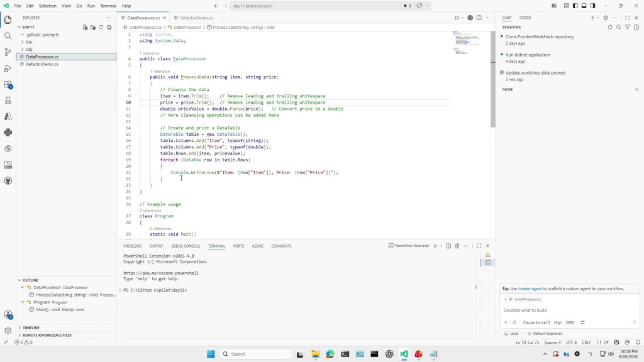Refresh the Explorer file tree

[101, 28]
